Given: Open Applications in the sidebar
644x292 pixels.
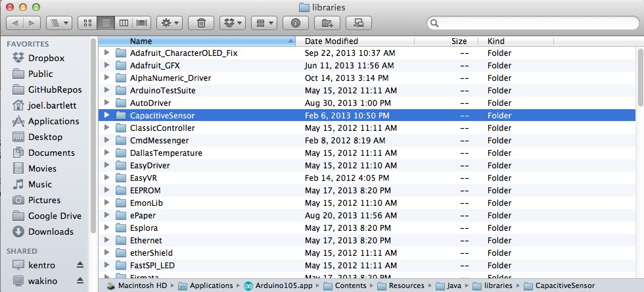Looking at the screenshot, I should (45, 121).
